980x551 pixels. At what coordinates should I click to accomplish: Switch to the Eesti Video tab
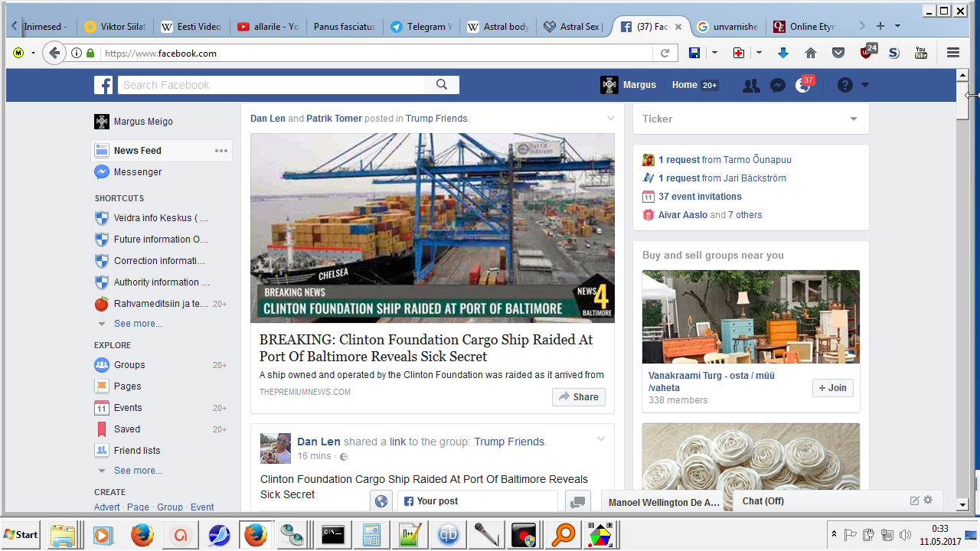(192, 27)
